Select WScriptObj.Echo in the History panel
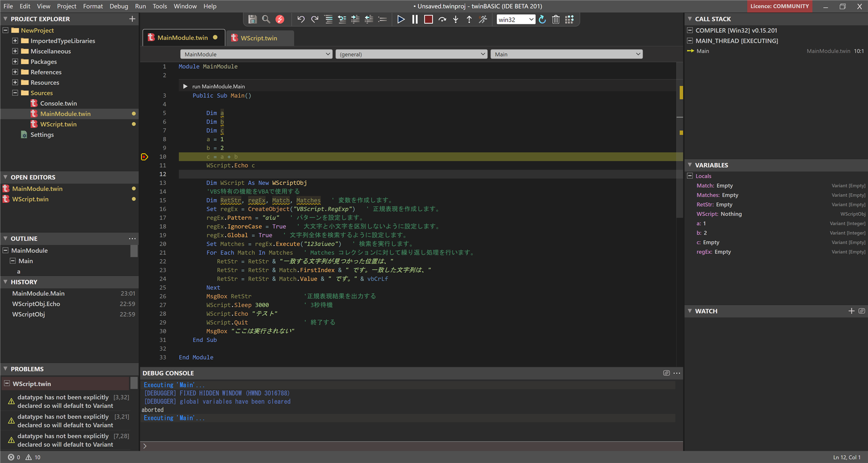 pos(36,303)
